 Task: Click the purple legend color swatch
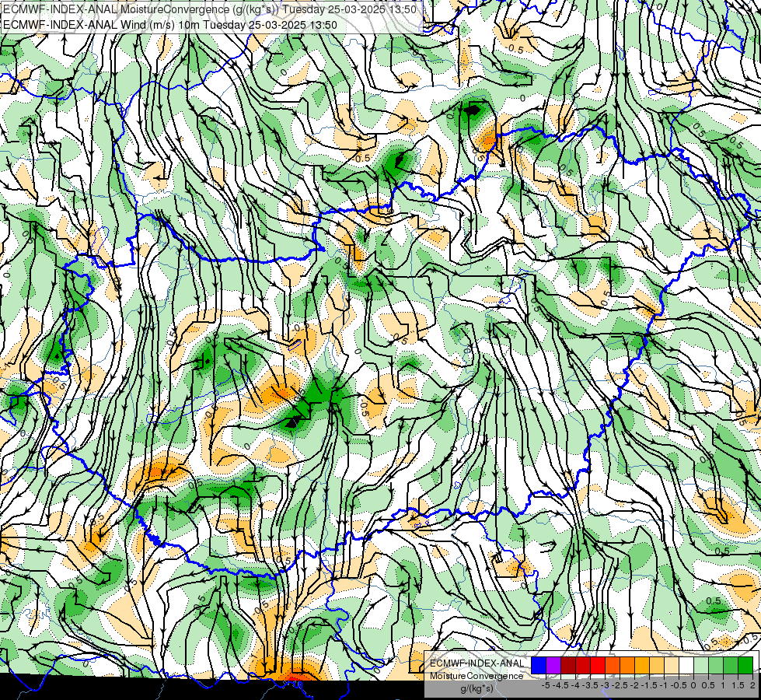(x=553, y=665)
